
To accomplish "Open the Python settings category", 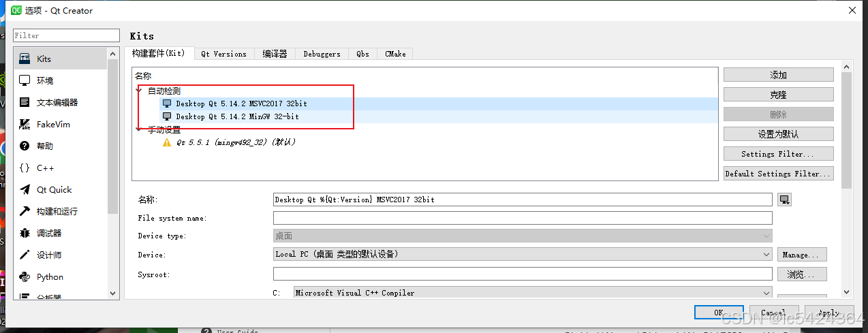I will tap(60, 276).
